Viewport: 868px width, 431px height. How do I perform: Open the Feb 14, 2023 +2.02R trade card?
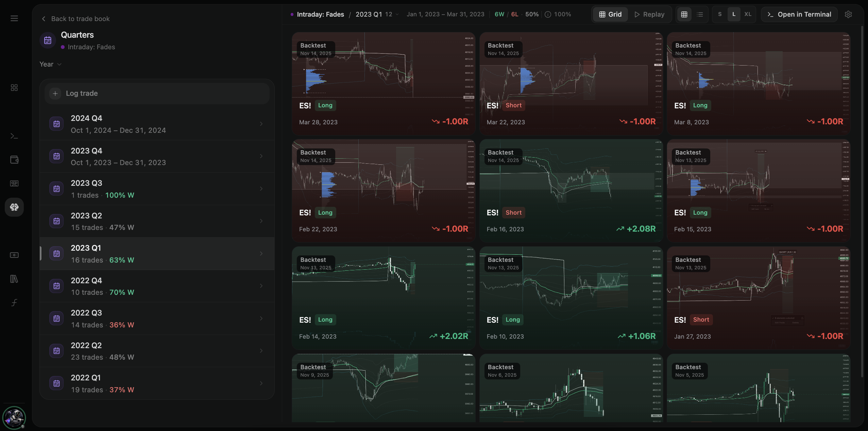[384, 298]
